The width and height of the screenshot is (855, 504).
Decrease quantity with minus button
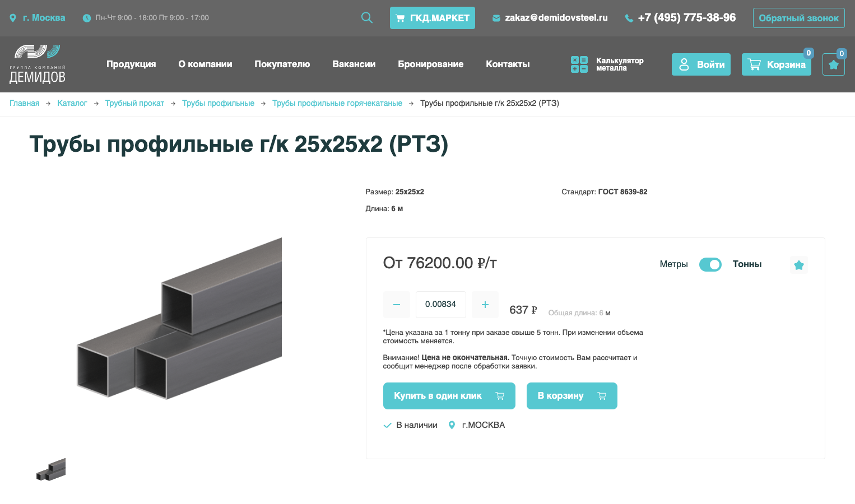pos(397,305)
